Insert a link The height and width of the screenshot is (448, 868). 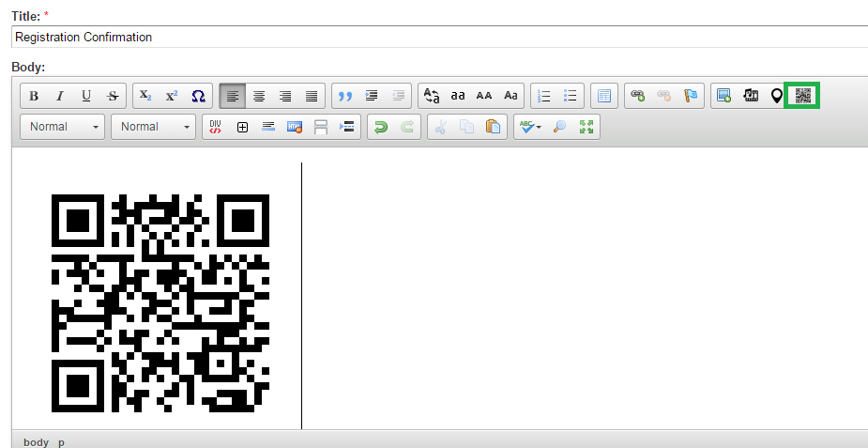[638, 96]
